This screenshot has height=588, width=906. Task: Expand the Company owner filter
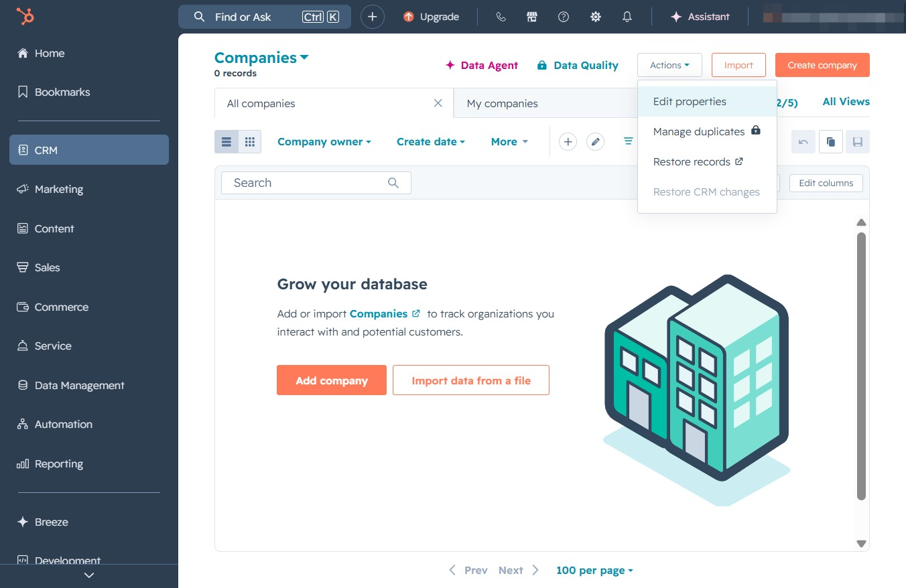[324, 142]
